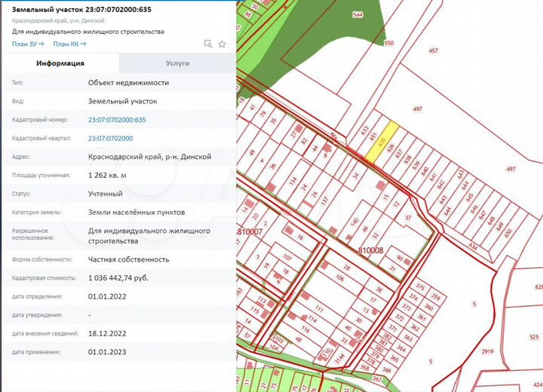Click the title Земельный участок 23:07:0702000:635
543x392 pixels.
click(81, 9)
